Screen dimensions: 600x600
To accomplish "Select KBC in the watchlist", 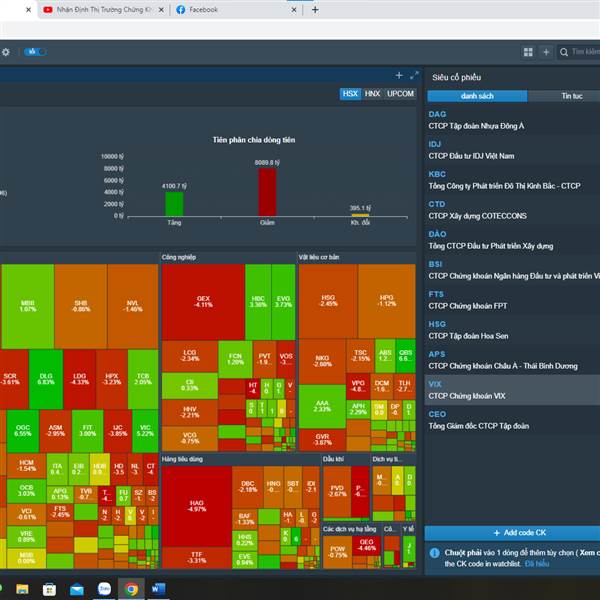I will pos(512,180).
